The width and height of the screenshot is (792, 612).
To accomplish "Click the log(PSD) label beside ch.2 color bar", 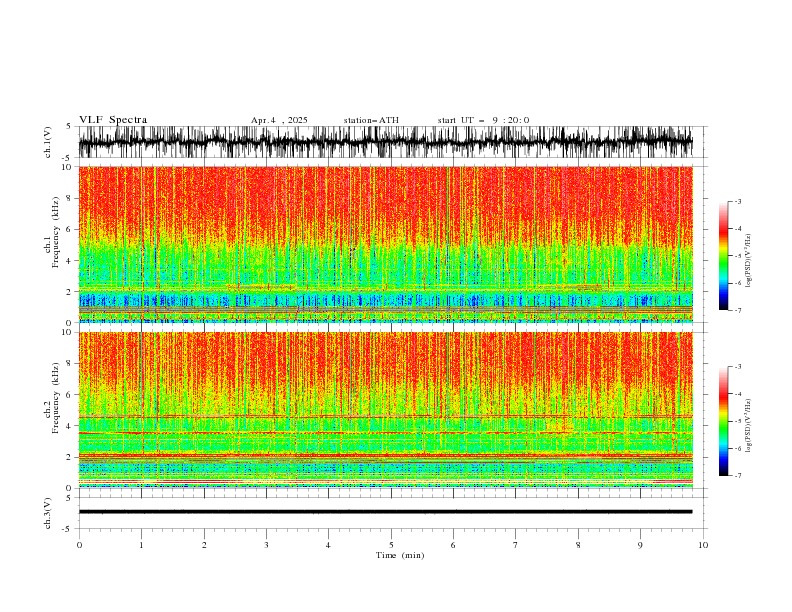I will coord(749,425).
